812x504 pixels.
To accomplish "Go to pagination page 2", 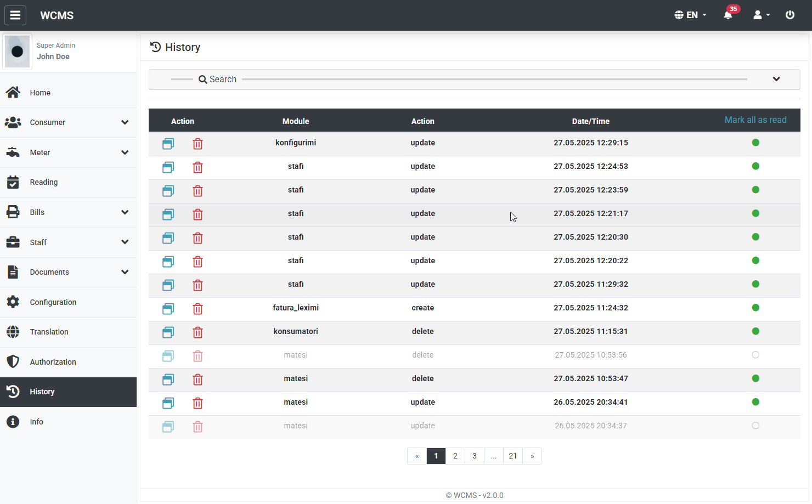I will (x=455, y=456).
